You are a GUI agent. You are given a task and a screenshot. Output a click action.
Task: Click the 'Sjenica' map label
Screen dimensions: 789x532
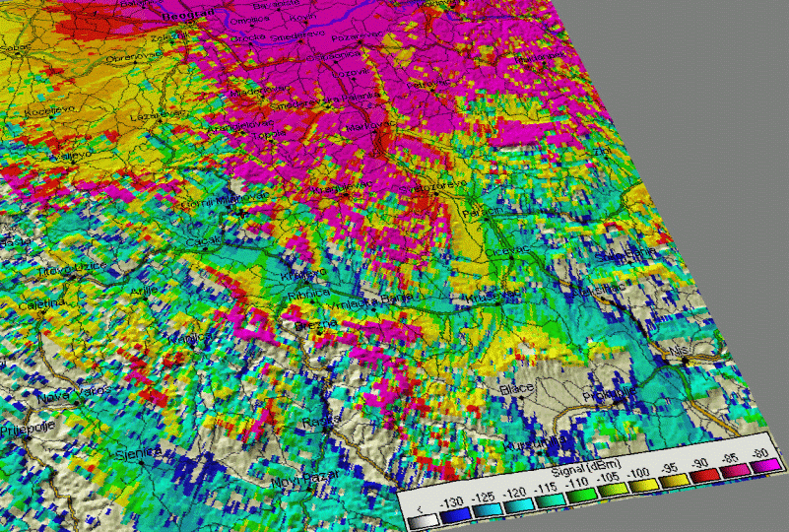point(137,453)
